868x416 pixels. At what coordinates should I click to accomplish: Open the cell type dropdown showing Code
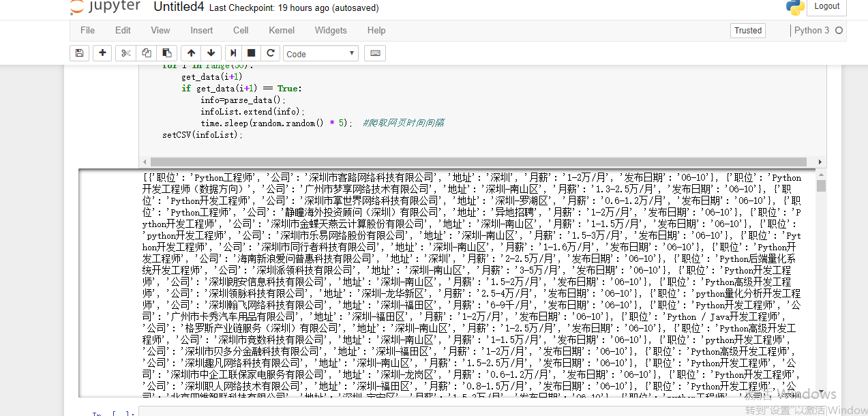[321, 54]
